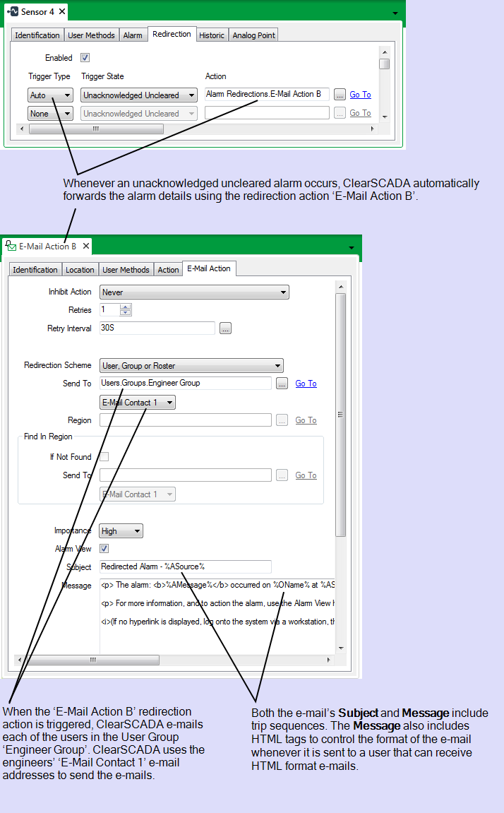504x813 pixels.
Task: Click Go To link beside Engineer Group
Action: click(x=306, y=383)
